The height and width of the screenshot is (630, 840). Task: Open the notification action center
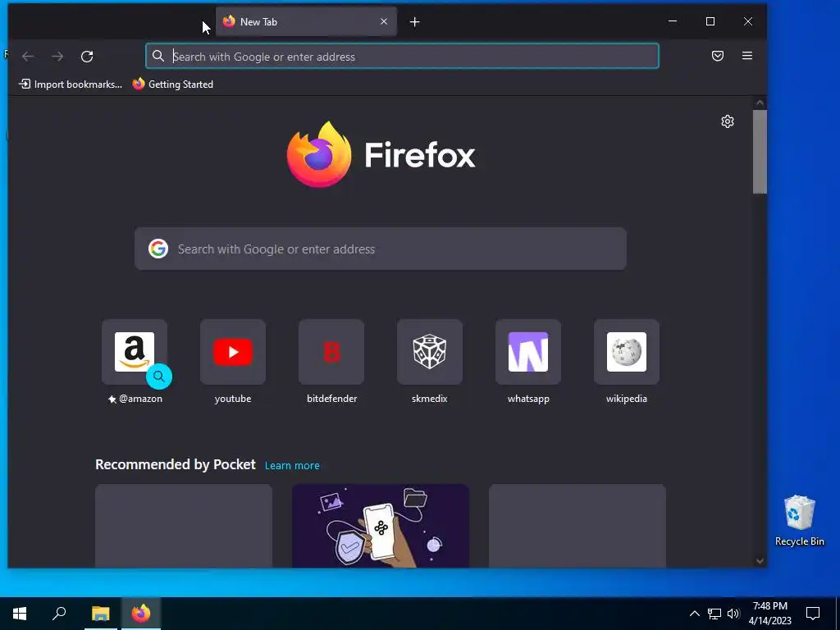pyautogui.click(x=813, y=614)
